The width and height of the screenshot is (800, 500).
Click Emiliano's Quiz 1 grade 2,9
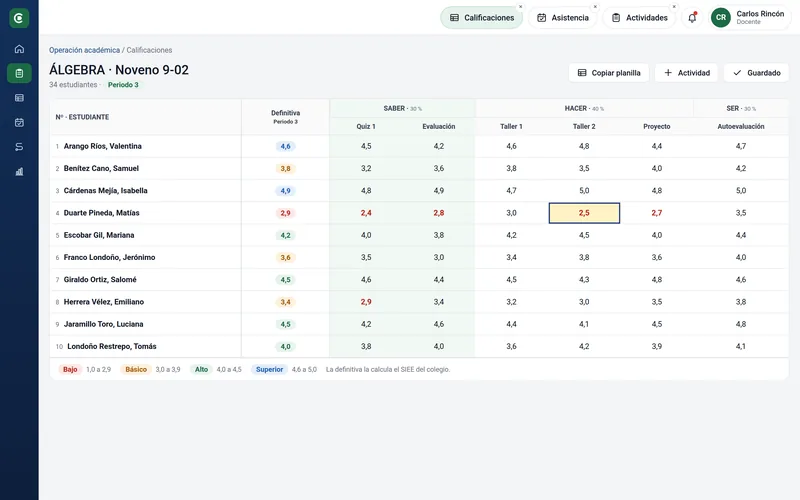coord(366,302)
